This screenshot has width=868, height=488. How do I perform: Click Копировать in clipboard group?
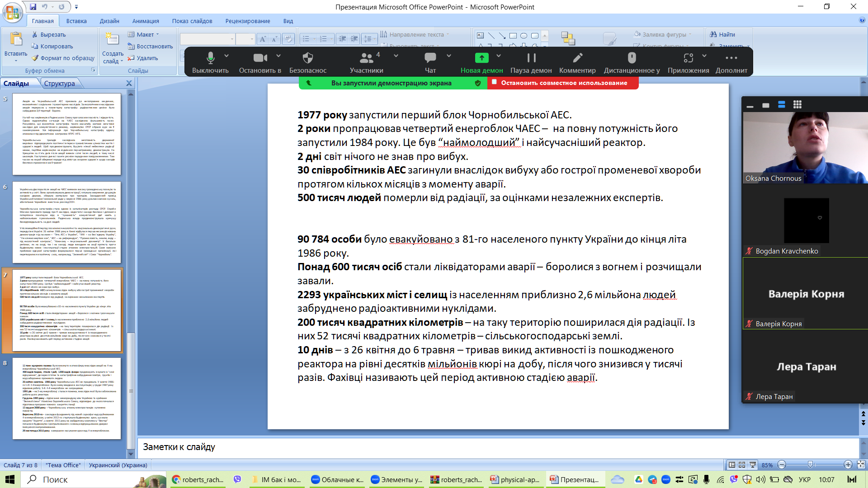click(52, 46)
